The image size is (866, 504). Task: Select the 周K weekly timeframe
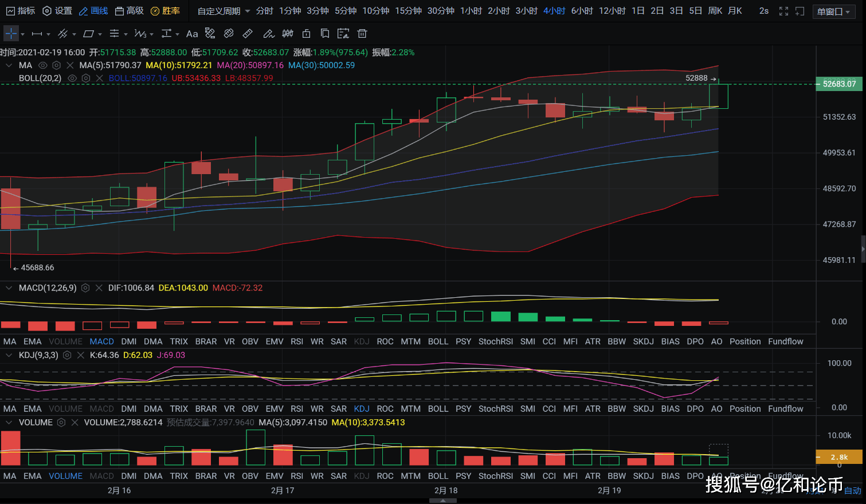click(715, 11)
